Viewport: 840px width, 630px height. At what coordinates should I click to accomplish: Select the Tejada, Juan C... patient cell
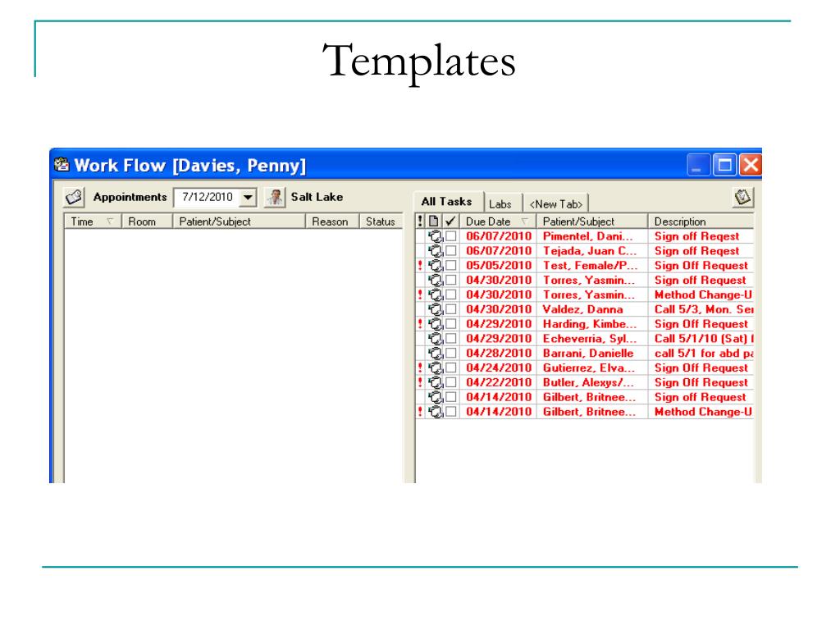tap(592, 251)
